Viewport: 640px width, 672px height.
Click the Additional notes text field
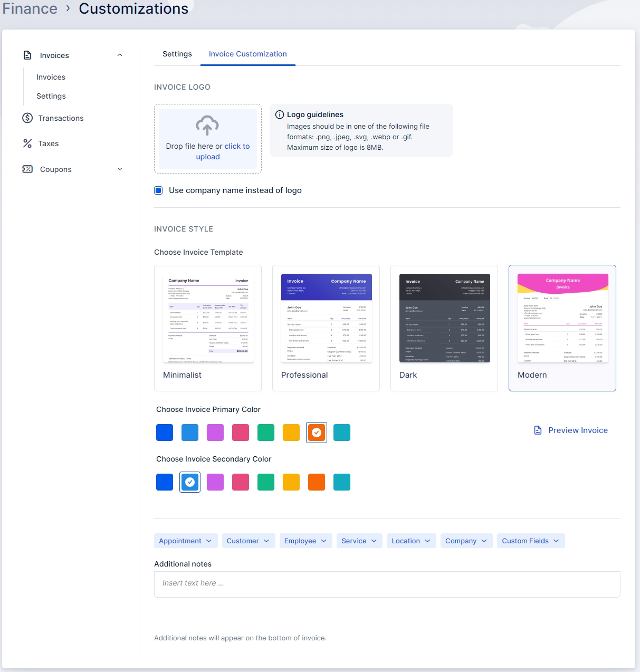[x=387, y=584]
